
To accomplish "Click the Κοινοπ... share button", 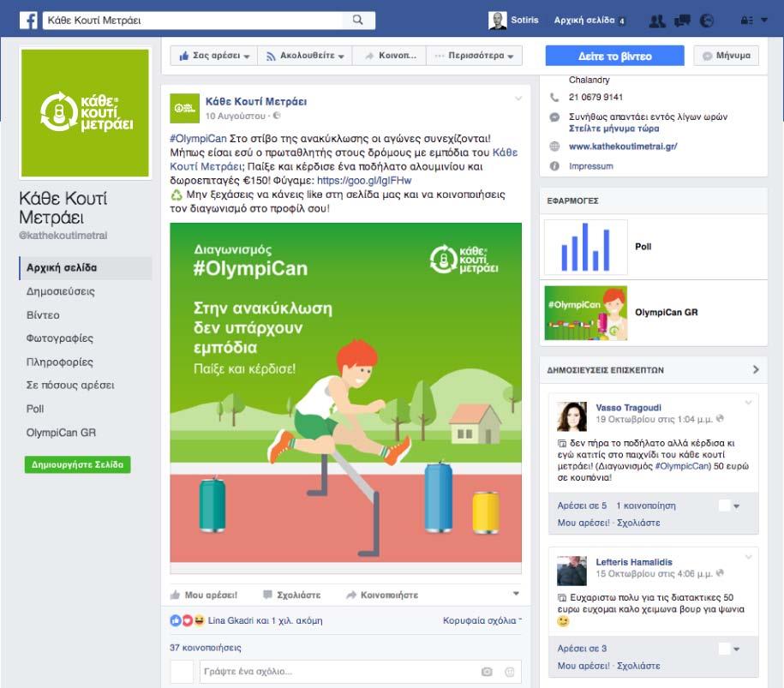I will click(x=389, y=56).
